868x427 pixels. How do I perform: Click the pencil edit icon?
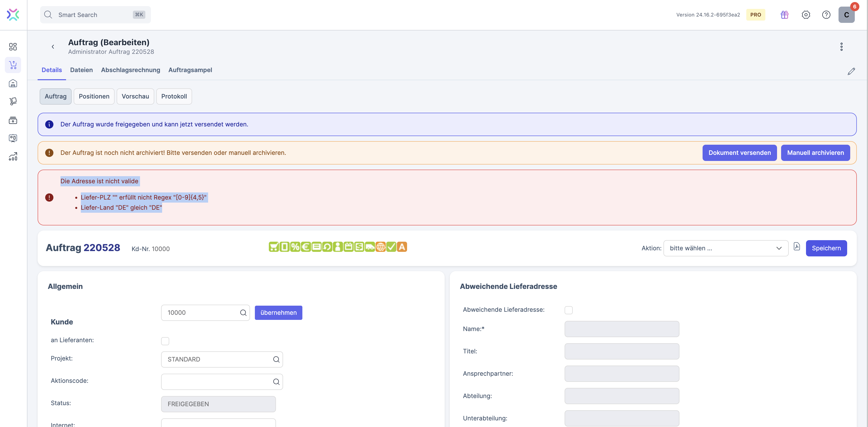851,71
